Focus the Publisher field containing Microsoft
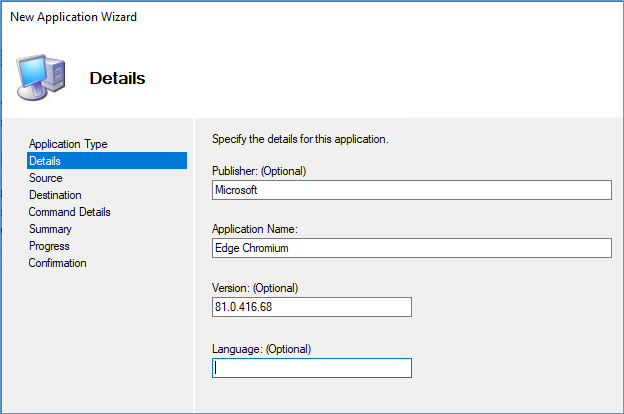 click(x=412, y=190)
